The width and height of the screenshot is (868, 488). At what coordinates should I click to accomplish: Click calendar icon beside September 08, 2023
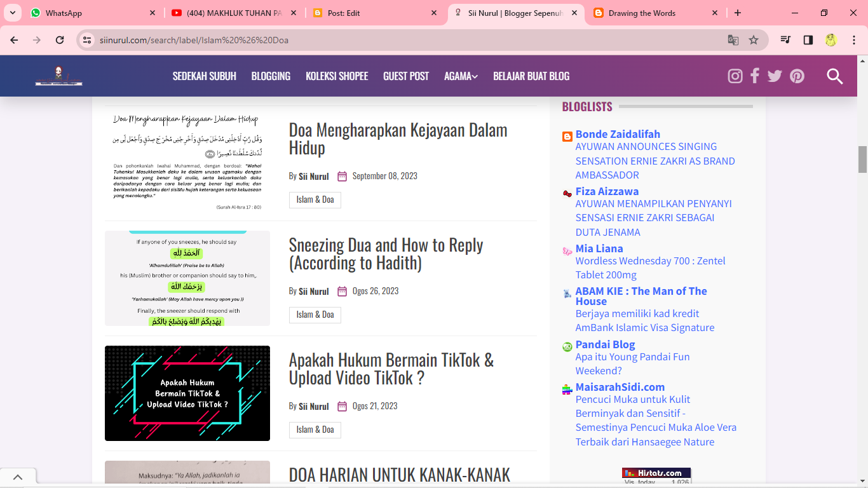[x=342, y=176]
